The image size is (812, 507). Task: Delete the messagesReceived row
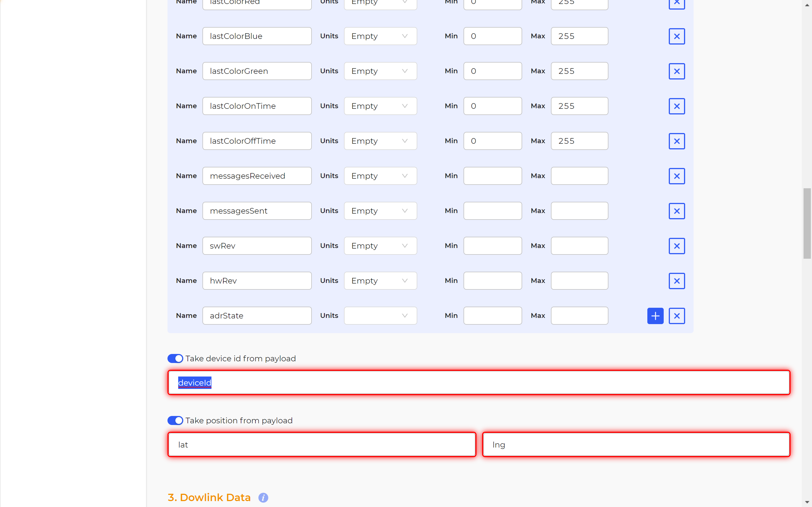(676, 176)
